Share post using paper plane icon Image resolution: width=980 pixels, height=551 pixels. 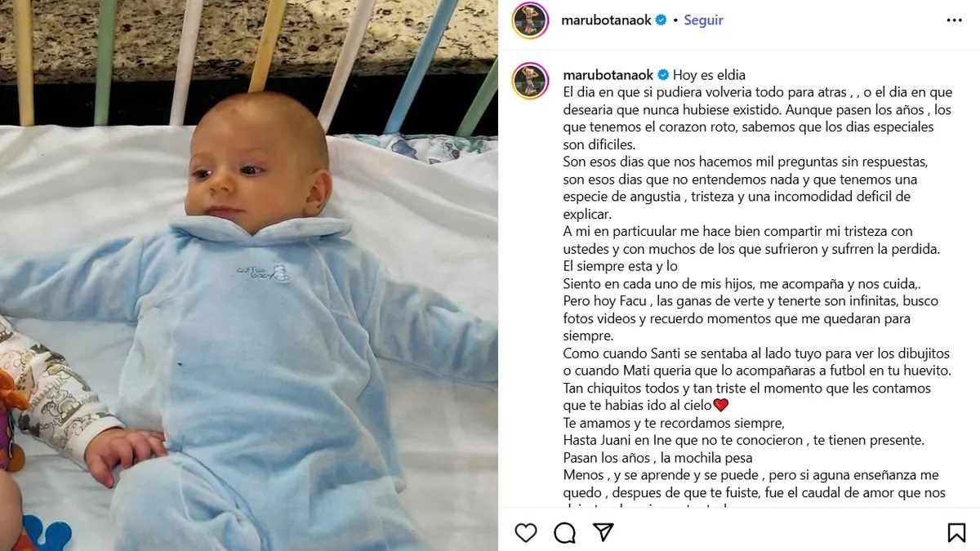pos(603,532)
